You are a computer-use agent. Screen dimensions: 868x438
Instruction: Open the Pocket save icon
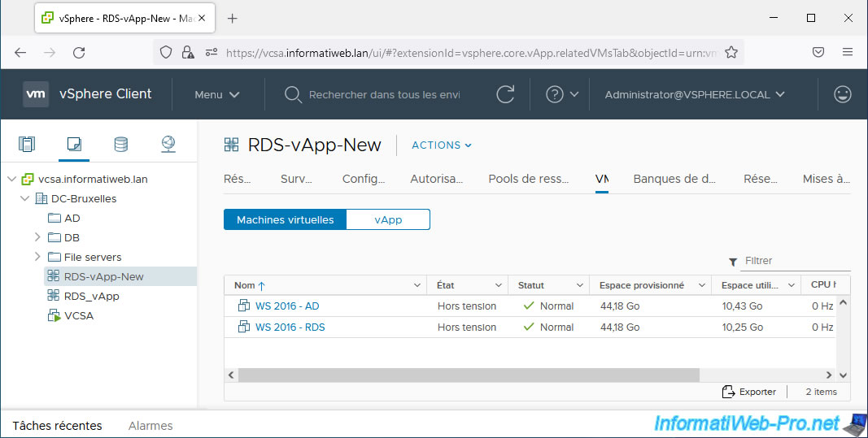click(818, 53)
